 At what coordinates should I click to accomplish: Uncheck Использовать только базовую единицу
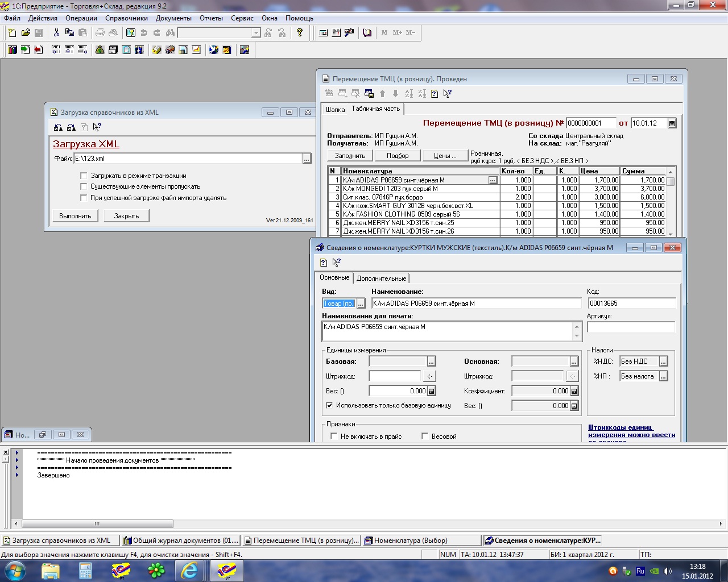[329, 405]
